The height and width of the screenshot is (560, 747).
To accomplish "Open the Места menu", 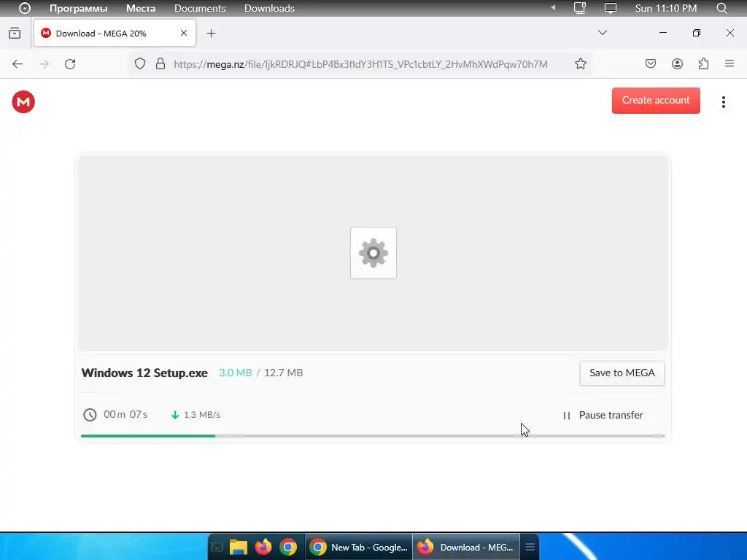I will [141, 8].
